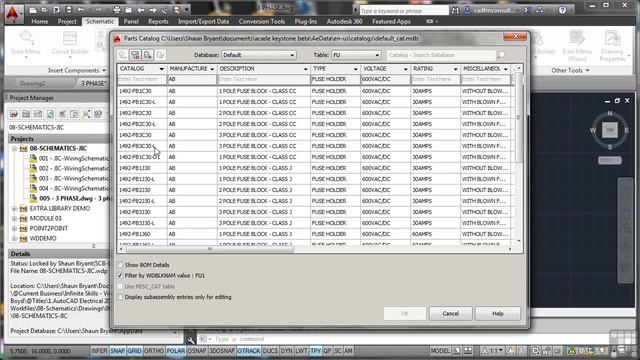640x360 pixels.
Task: Click the catalog search magnifier icon
Action: point(501,55)
